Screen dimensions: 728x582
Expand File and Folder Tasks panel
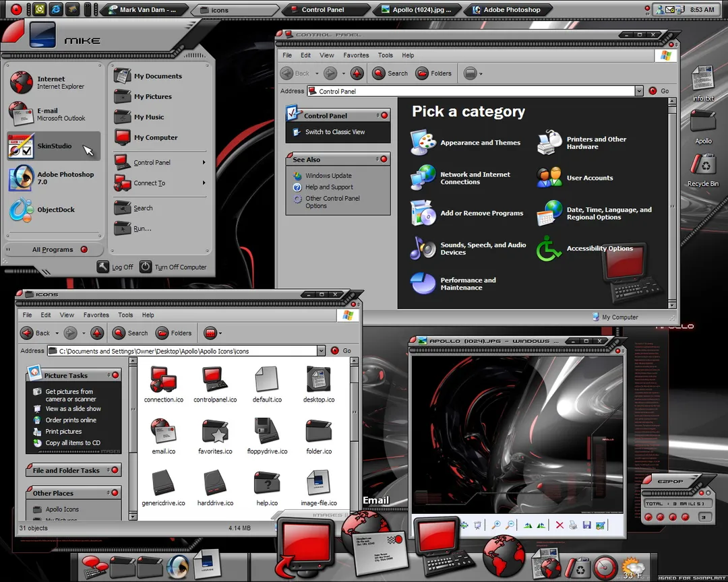tap(115, 470)
